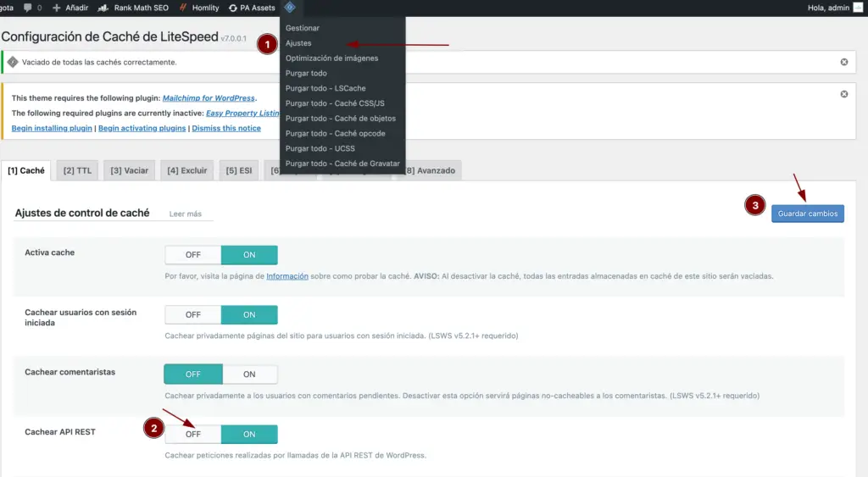Switch to the [3] Vaciar tab
This screenshot has width=868, height=477.
tap(129, 170)
